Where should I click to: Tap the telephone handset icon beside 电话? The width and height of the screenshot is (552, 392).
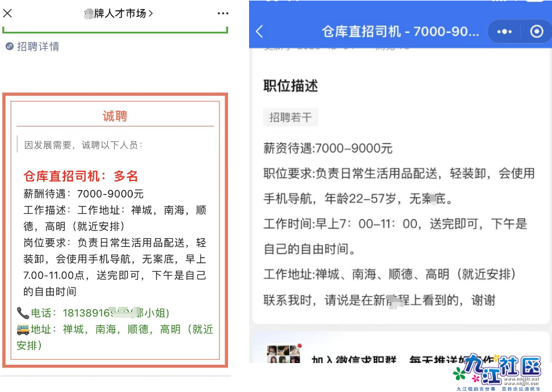[x=23, y=313]
